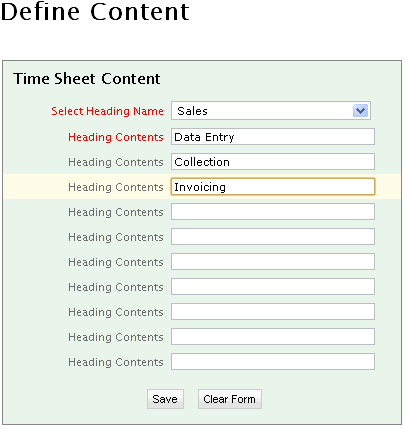Activate the seventh Heading Contents input box
405x429 pixels.
point(273,287)
